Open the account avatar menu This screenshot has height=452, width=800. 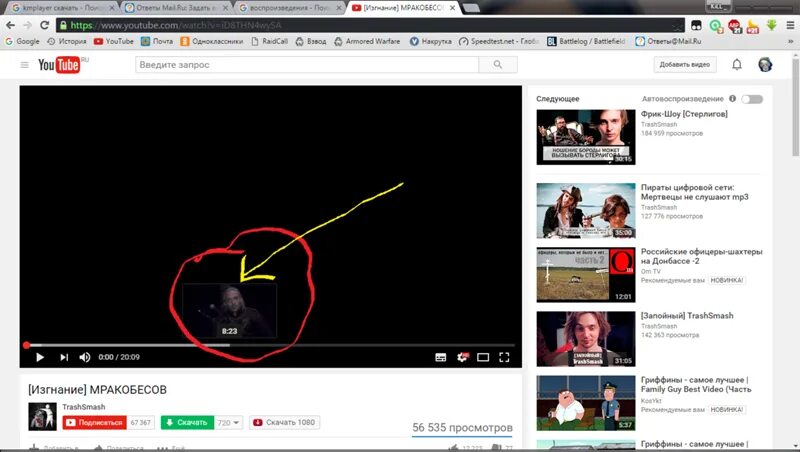pos(765,65)
